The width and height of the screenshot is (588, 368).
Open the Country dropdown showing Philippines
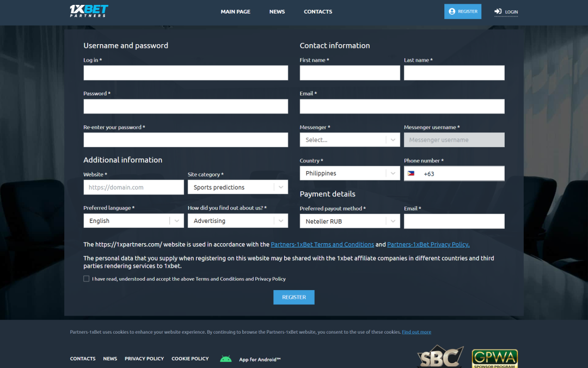pos(350,173)
